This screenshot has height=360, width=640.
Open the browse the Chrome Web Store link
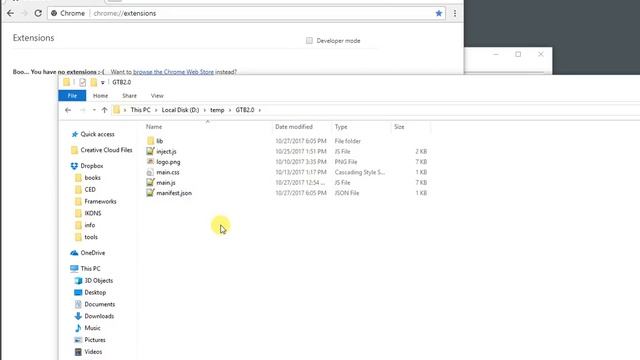click(x=173, y=72)
